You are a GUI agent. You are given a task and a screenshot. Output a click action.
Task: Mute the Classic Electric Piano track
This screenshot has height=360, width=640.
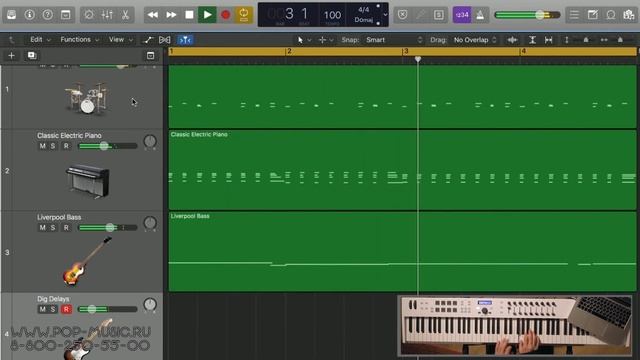[x=42, y=146]
